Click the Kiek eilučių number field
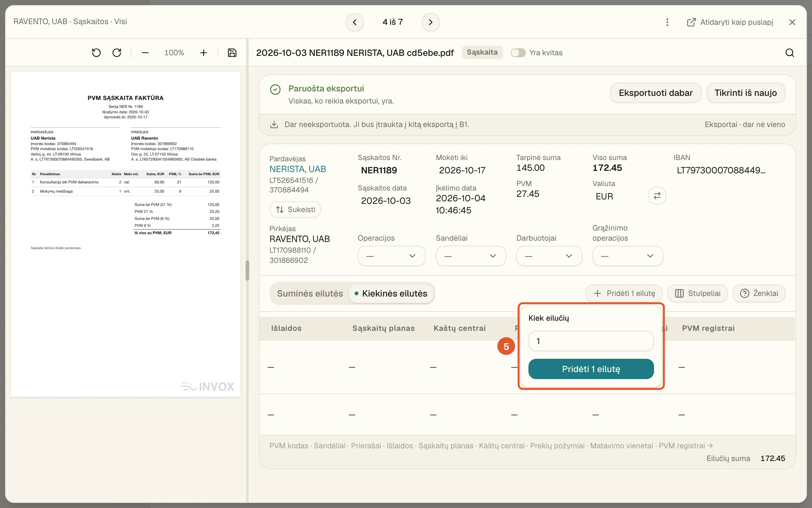812x508 pixels. pyautogui.click(x=591, y=341)
